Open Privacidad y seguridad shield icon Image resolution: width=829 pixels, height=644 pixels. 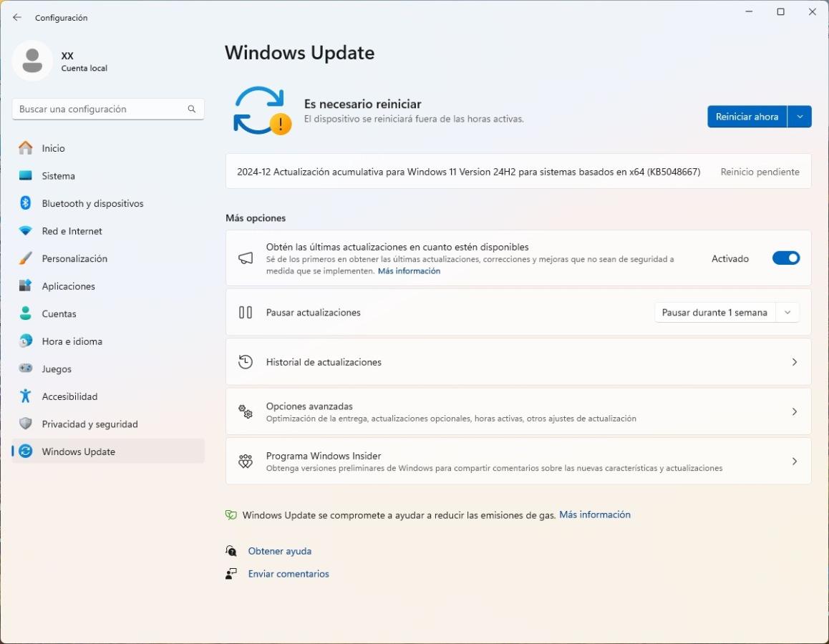[26, 424]
